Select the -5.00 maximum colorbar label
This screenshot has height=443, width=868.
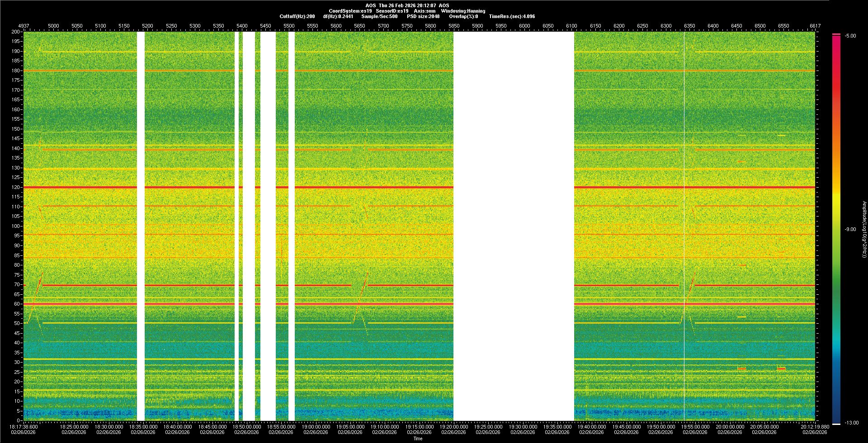click(850, 36)
